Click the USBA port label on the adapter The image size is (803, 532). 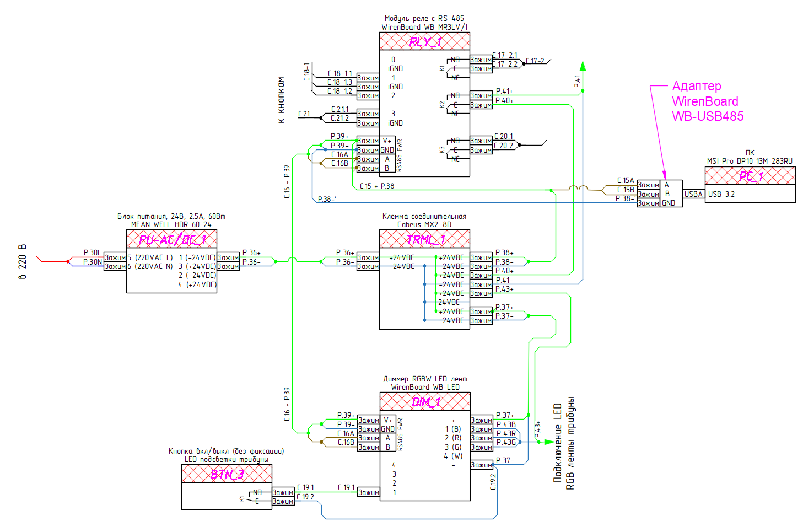click(693, 194)
